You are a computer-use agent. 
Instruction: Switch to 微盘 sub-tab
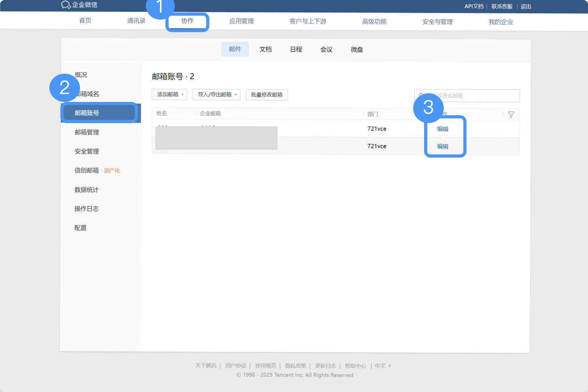357,49
